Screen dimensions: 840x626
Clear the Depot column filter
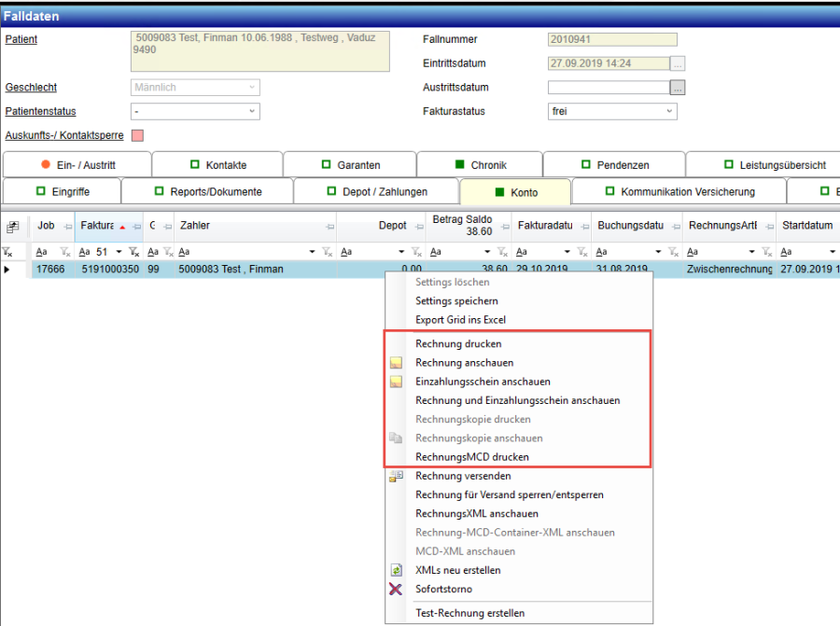pos(416,252)
